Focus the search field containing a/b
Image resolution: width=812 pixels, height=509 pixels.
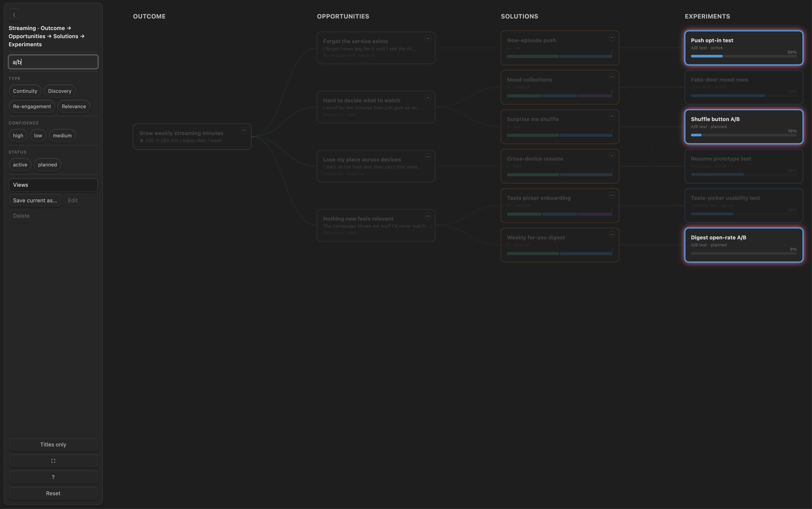(53, 62)
